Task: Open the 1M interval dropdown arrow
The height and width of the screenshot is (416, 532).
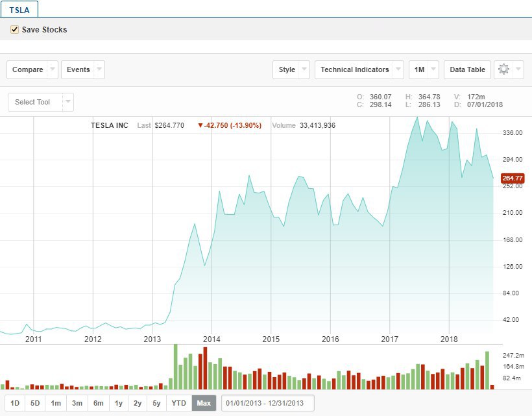Action: coord(433,69)
